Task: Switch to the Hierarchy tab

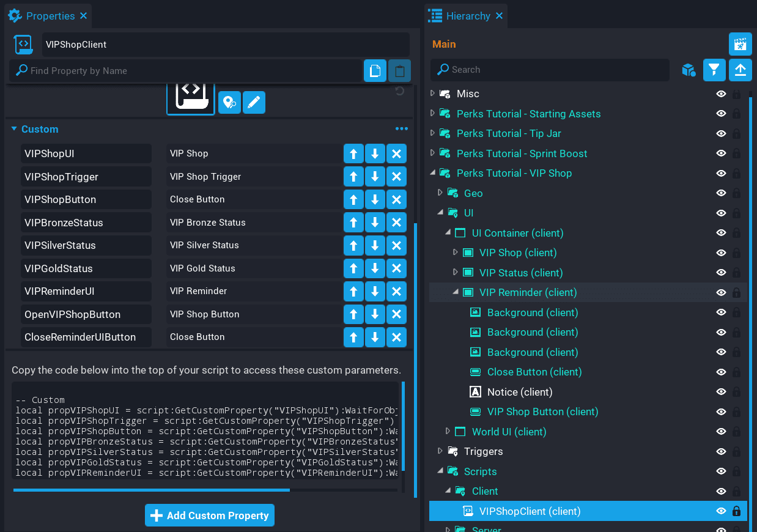Action: tap(467, 16)
